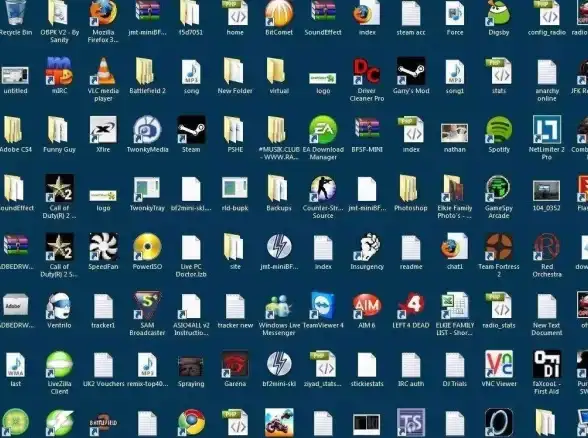Select GameSpy Arcade icon
Screen dimensions: 588x438
tap(499, 189)
